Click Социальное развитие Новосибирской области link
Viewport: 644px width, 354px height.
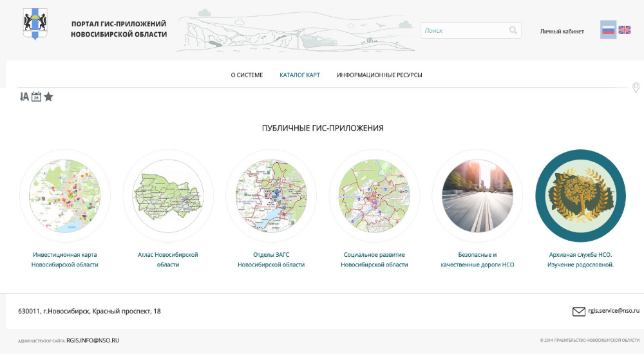tap(374, 259)
